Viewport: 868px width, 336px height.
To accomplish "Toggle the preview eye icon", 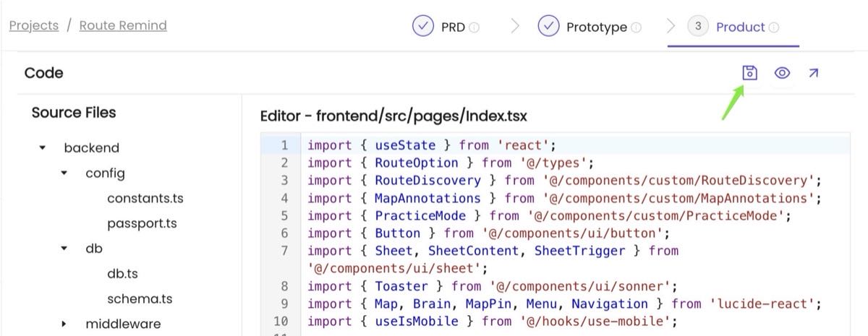I will (x=782, y=73).
